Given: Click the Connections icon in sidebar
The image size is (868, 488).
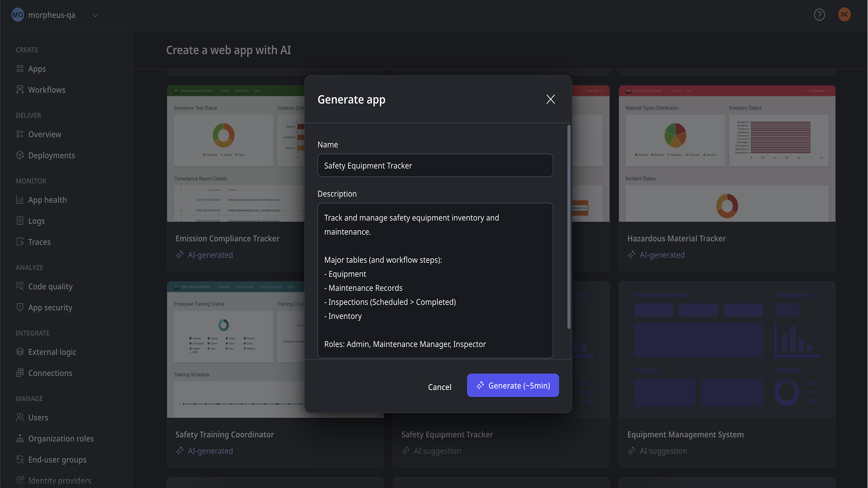Looking at the screenshot, I should (x=20, y=373).
